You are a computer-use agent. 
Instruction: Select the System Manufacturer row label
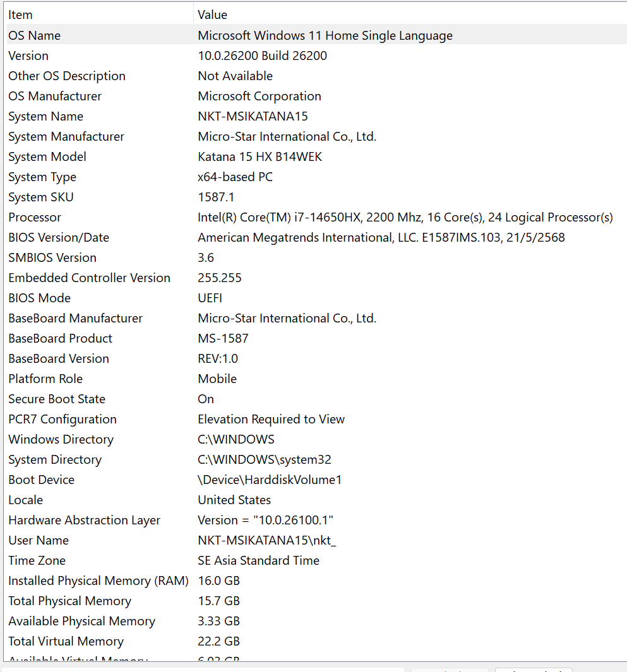[66, 136]
